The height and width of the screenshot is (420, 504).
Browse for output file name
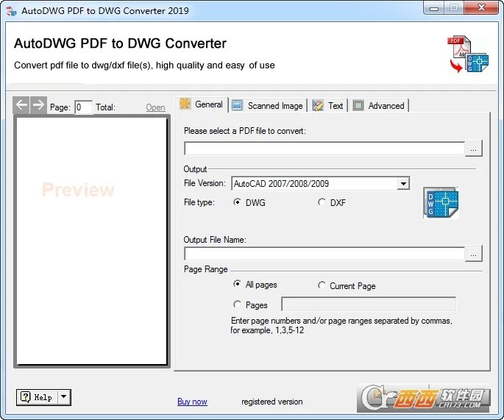(x=473, y=254)
